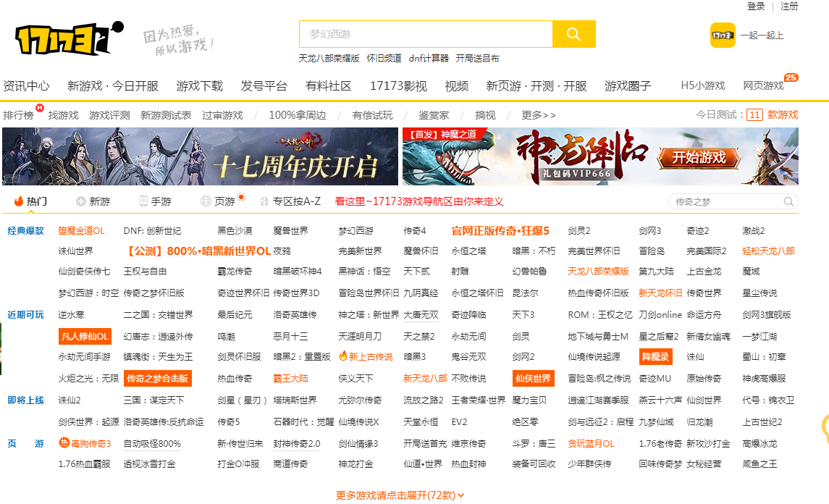The image size is (829, 504).
Task: Open the 黑神话：悟空 game link
Action: click(364, 272)
